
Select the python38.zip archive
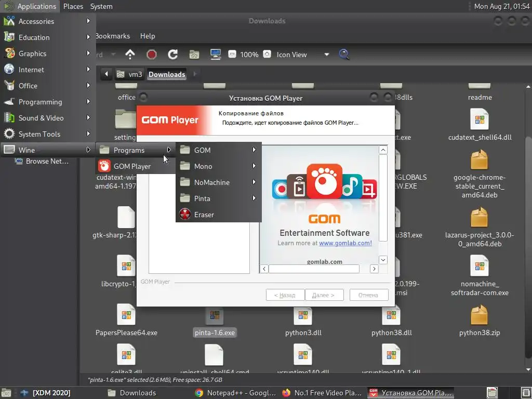[x=480, y=321]
